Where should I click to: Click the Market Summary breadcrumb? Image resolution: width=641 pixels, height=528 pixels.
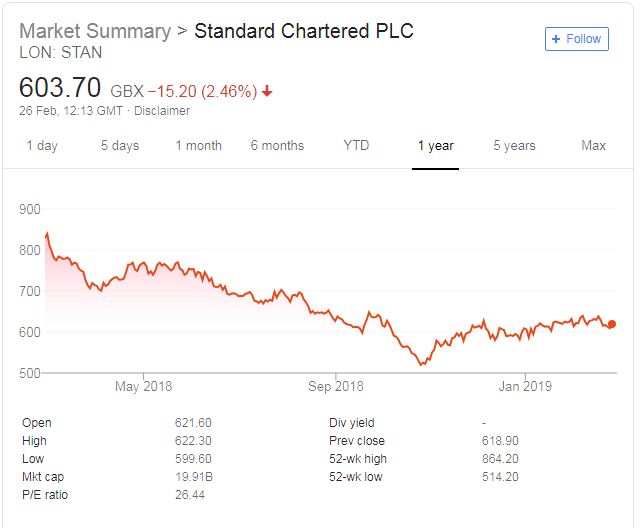(95, 31)
